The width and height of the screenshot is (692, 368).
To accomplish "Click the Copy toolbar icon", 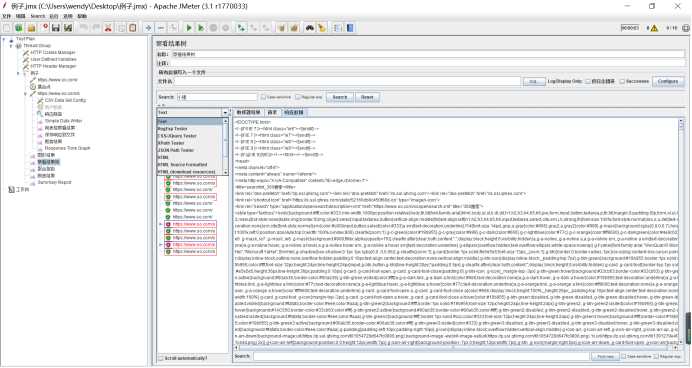I will click(120, 28).
